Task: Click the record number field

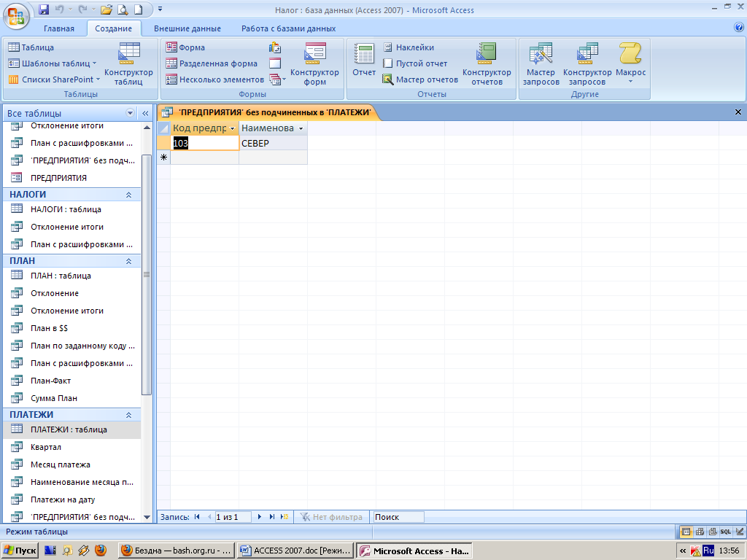Action: (233, 517)
